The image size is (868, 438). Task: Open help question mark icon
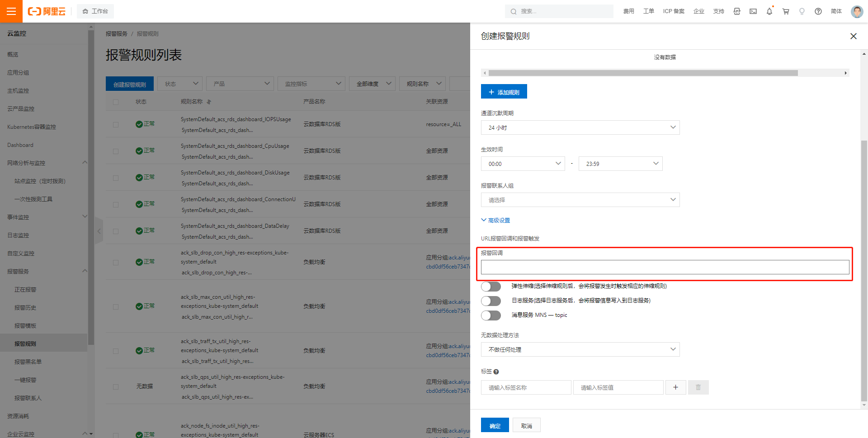818,11
